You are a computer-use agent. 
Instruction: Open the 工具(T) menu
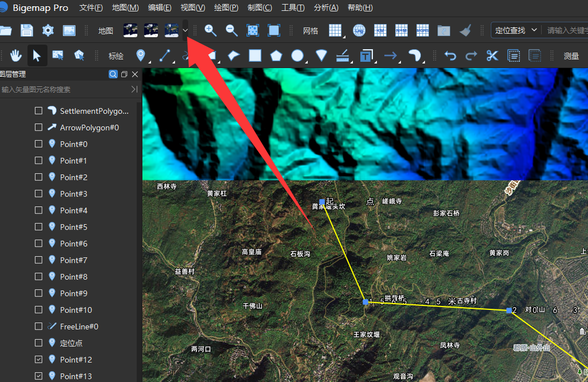pos(293,7)
